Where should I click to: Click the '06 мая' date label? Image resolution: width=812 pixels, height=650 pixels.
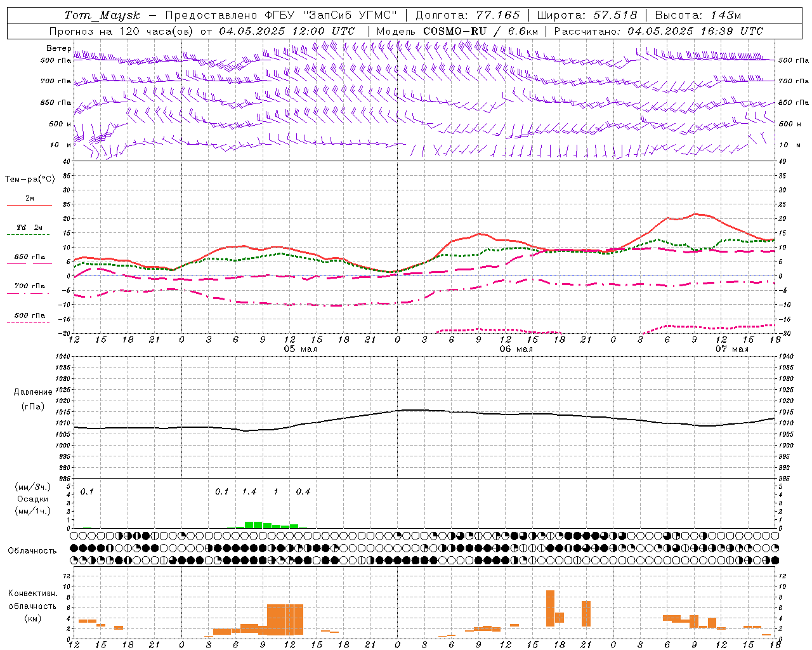tap(516, 349)
